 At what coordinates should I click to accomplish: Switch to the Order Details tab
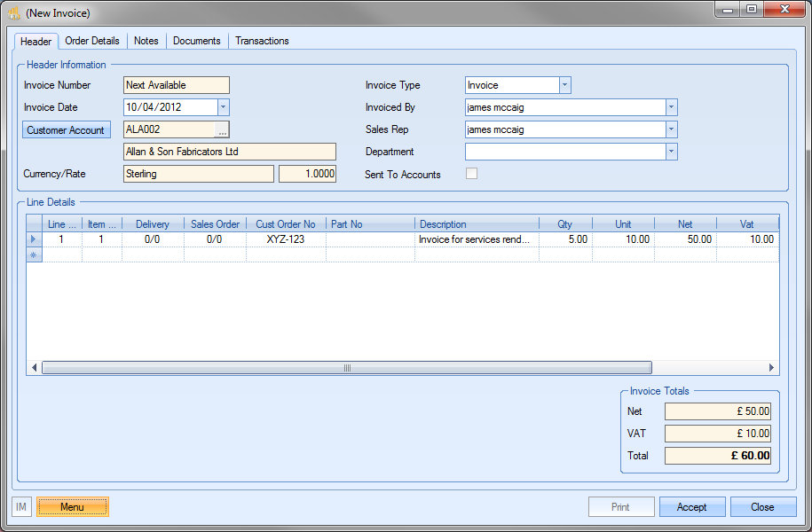point(92,41)
